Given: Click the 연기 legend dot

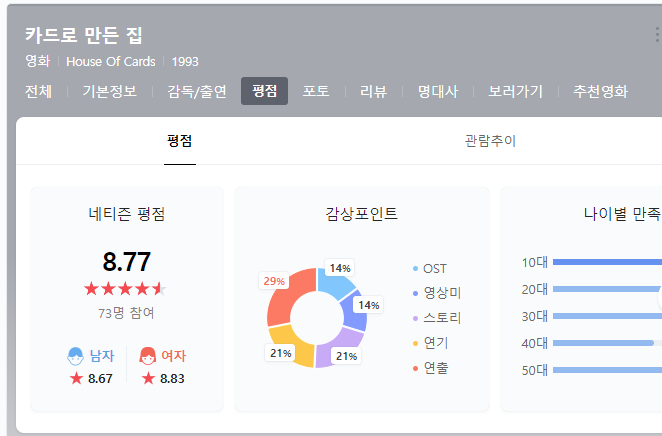Looking at the screenshot, I should (x=415, y=344).
